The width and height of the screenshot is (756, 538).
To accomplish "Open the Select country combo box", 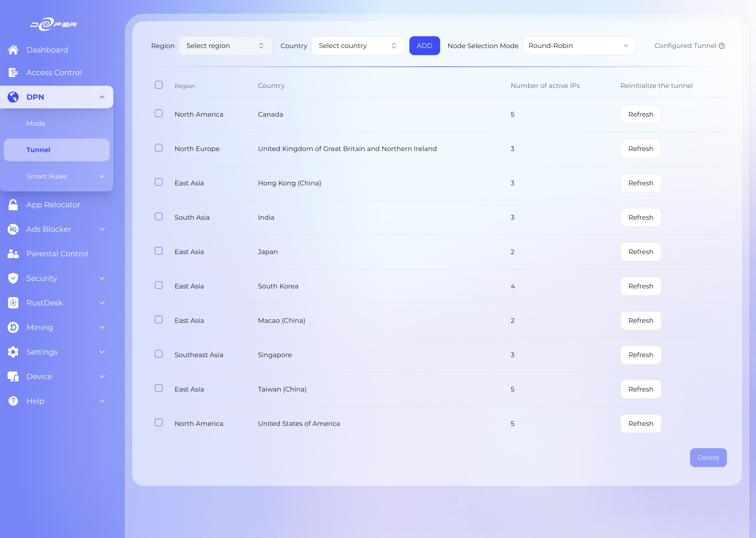I will point(358,46).
